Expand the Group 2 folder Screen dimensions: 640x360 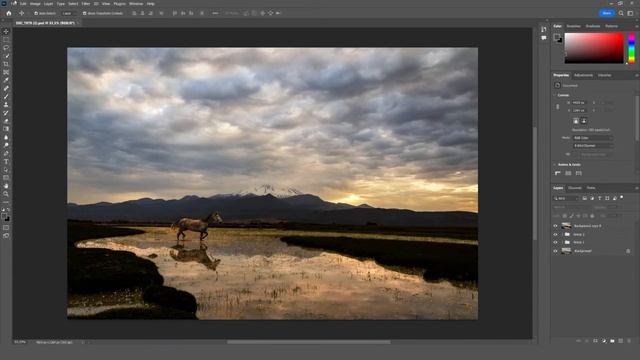pyautogui.click(x=562, y=234)
